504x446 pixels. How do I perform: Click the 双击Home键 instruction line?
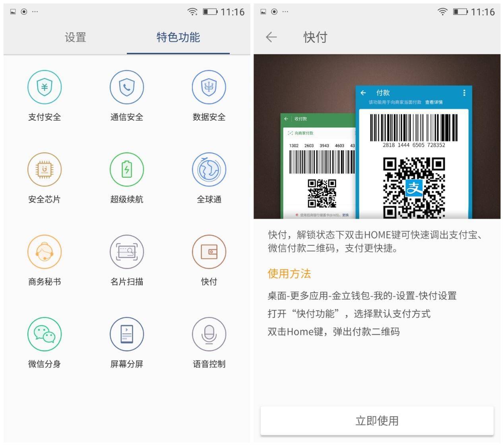pos(333,332)
